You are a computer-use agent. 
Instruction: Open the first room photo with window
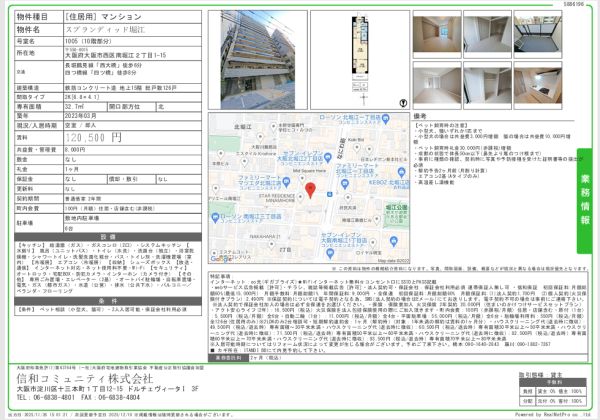point(437,34)
